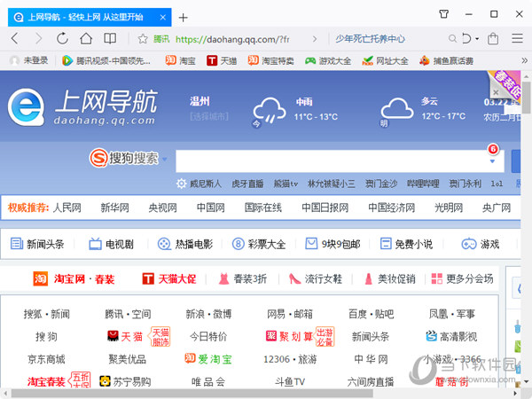Expand the address bar chevron arrow
This screenshot has height=399, width=532.
tap(315, 39)
